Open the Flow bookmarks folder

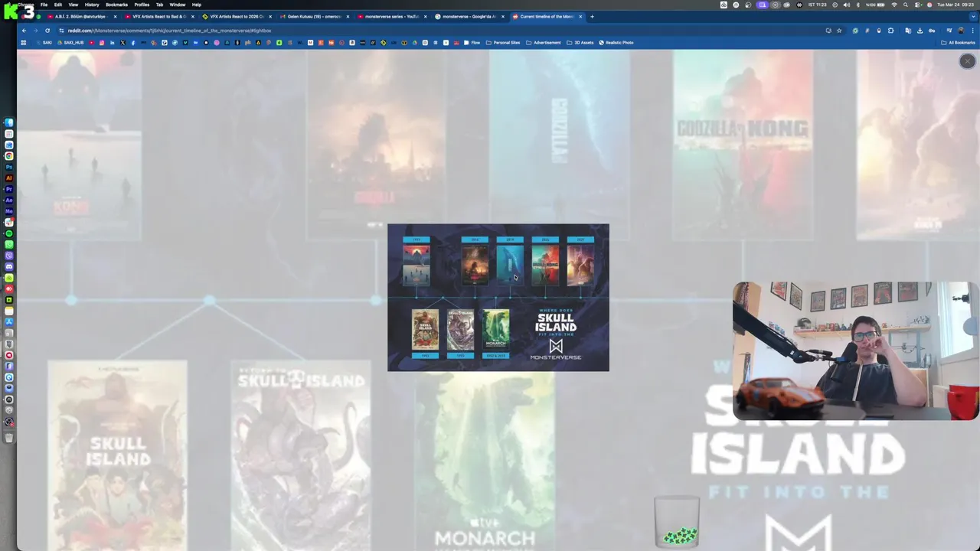pyautogui.click(x=471, y=43)
